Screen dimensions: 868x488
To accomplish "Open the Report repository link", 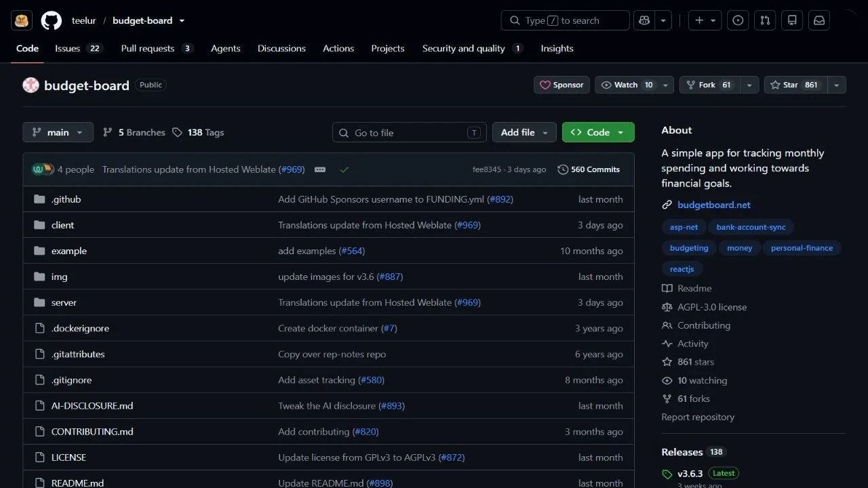I will tap(698, 418).
